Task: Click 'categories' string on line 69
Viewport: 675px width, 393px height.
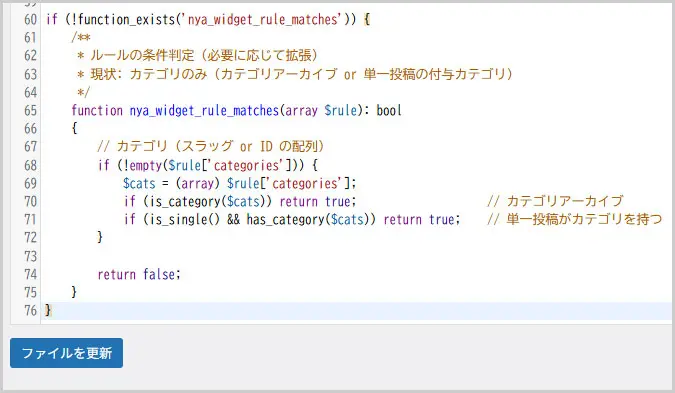Action: click(x=305, y=183)
